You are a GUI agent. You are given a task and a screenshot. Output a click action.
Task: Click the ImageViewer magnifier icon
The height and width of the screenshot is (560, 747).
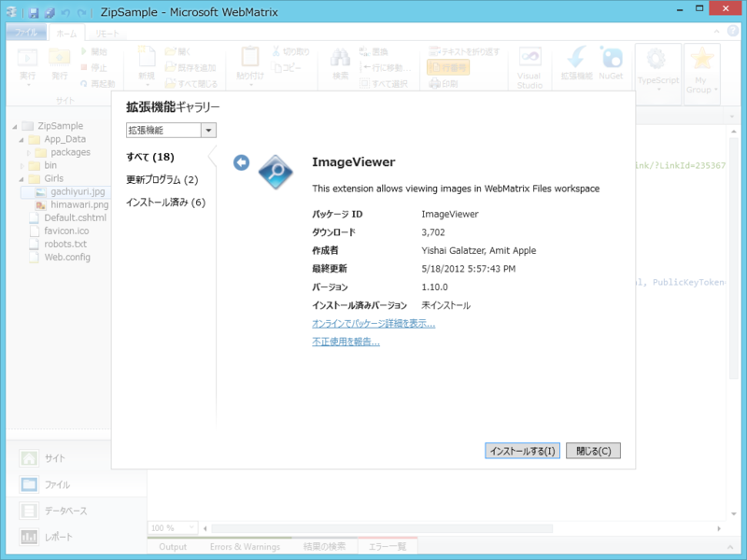[x=275, y=172]
